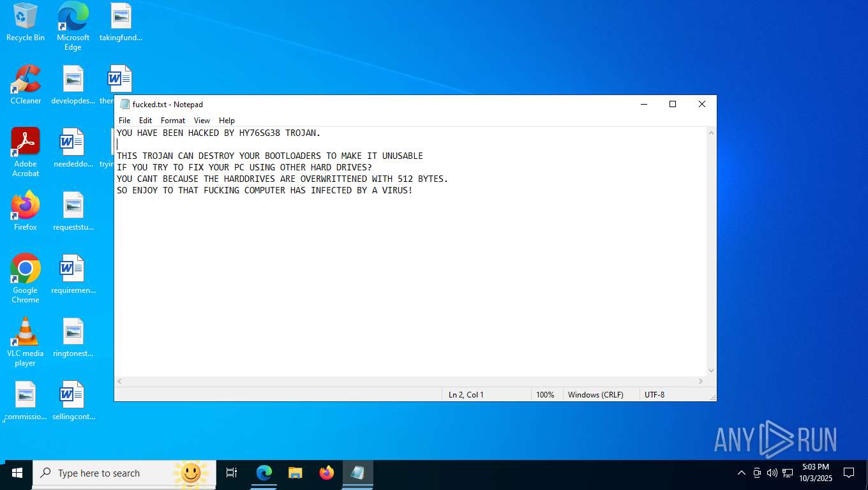Viewport: 868px width, 490px height.
Task: Select the takingfund image file icon
Action: [x=121, y=22]
